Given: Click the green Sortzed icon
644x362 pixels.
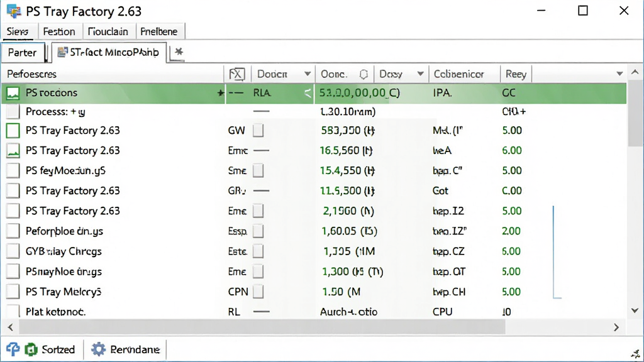Looking at the screenshot, I should (x=31, y=349).
